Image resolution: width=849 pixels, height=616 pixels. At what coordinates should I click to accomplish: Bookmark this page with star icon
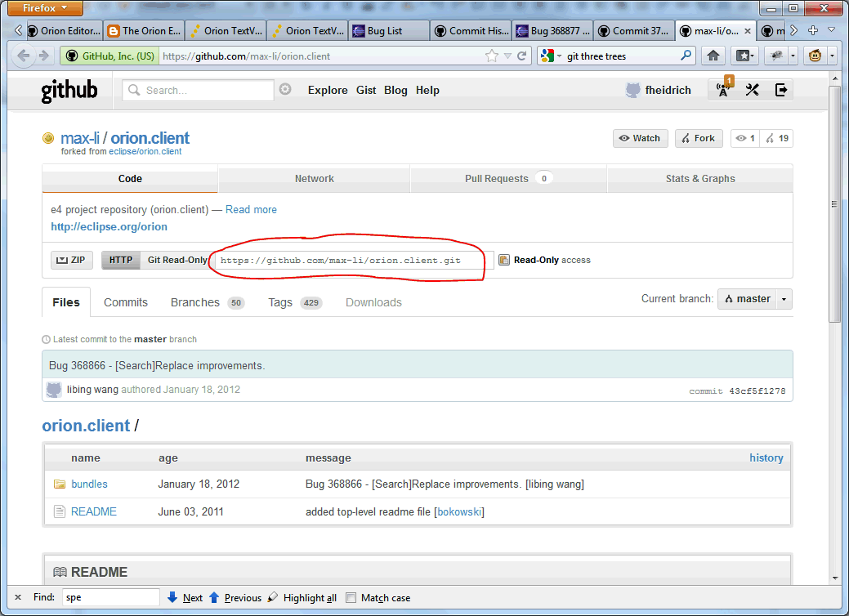tap(491, 56)
